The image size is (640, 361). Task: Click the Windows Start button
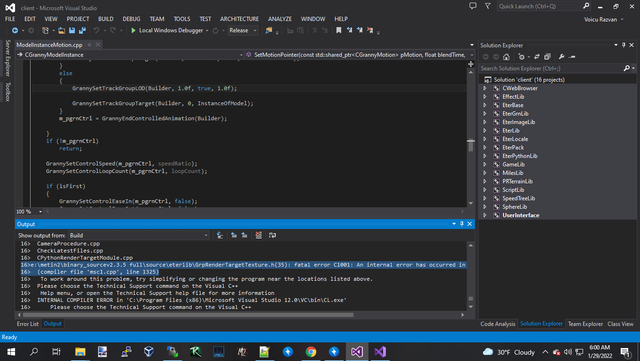pos(11,352)
